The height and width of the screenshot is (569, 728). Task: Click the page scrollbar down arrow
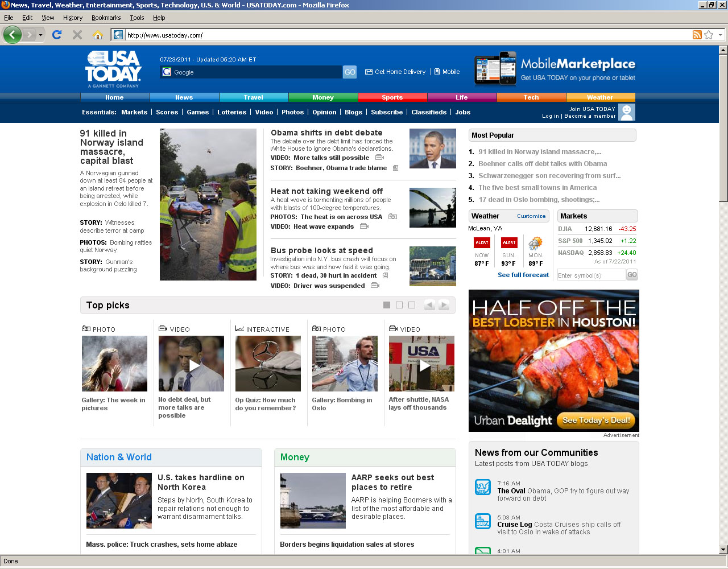click(x=723, y=550)
